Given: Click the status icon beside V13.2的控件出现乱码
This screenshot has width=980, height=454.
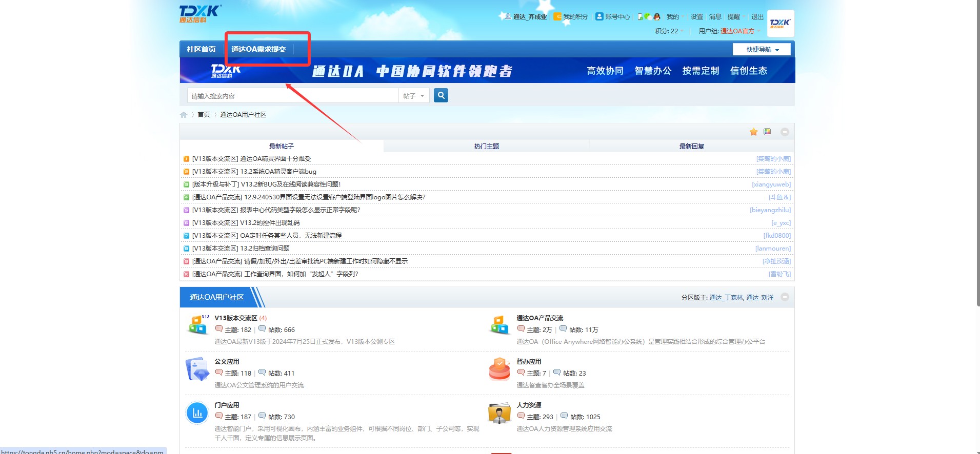Looking at the screenshot, I should click(186, 223).
